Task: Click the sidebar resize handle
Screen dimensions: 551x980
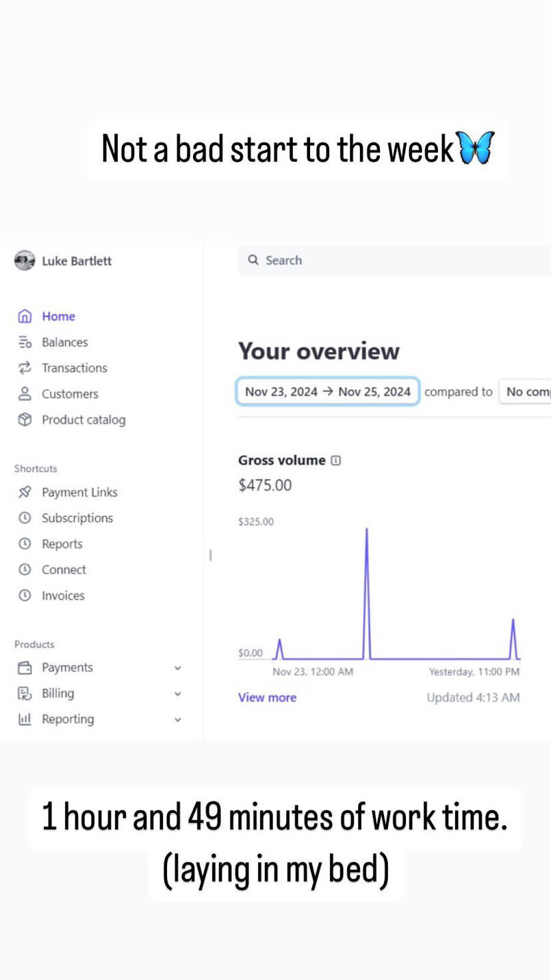Action: click(210, 555)
